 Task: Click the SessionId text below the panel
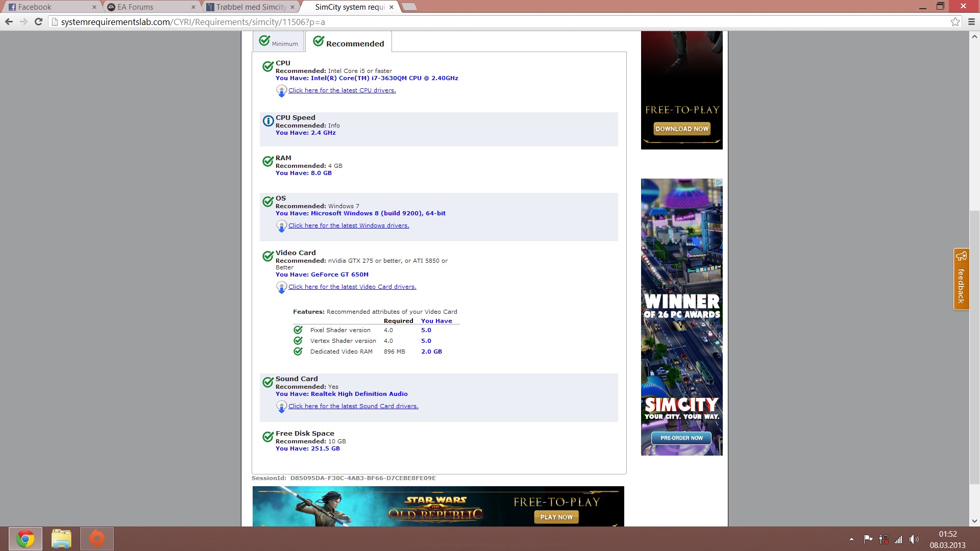pos(344,478)
